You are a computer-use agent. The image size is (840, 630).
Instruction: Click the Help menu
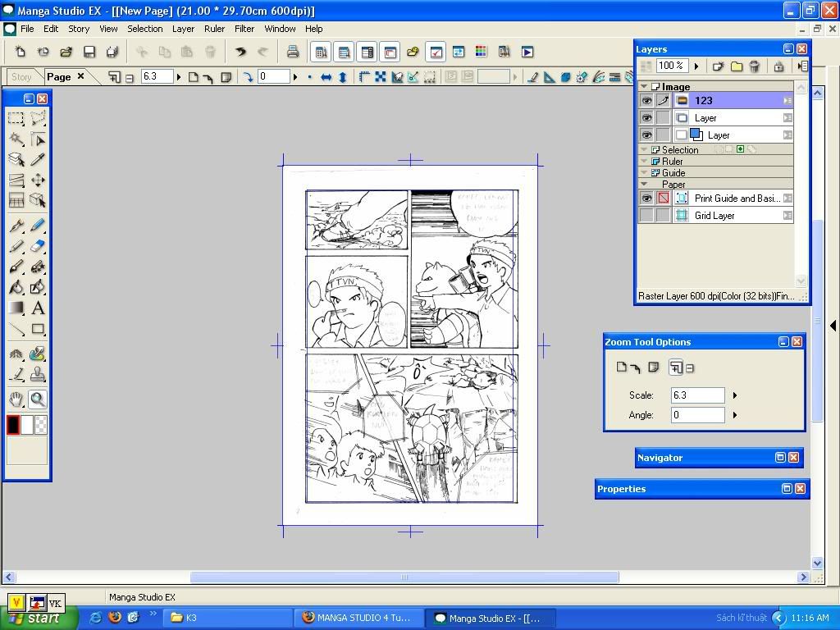pos(314,29)
